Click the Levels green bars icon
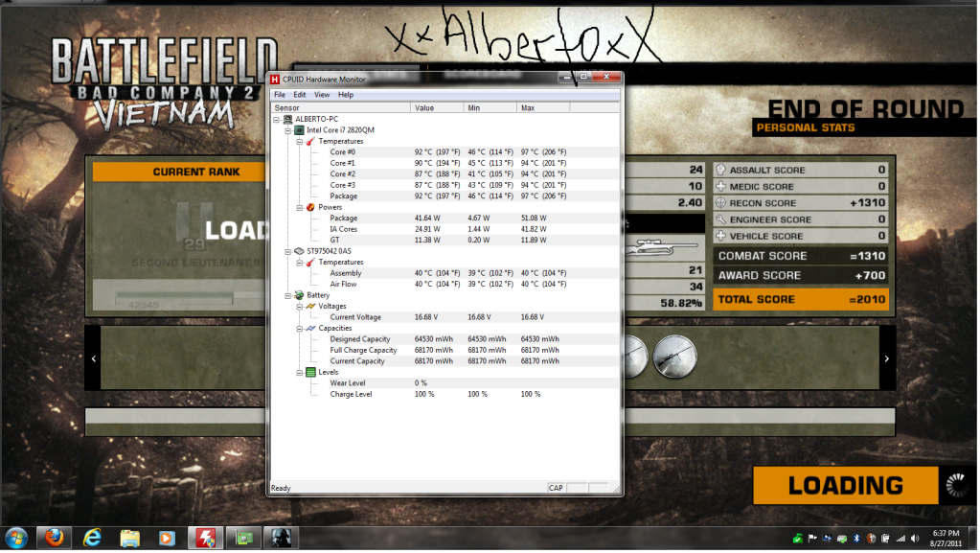The width and height of the screenshot is (980, 553). pos(310,372)
